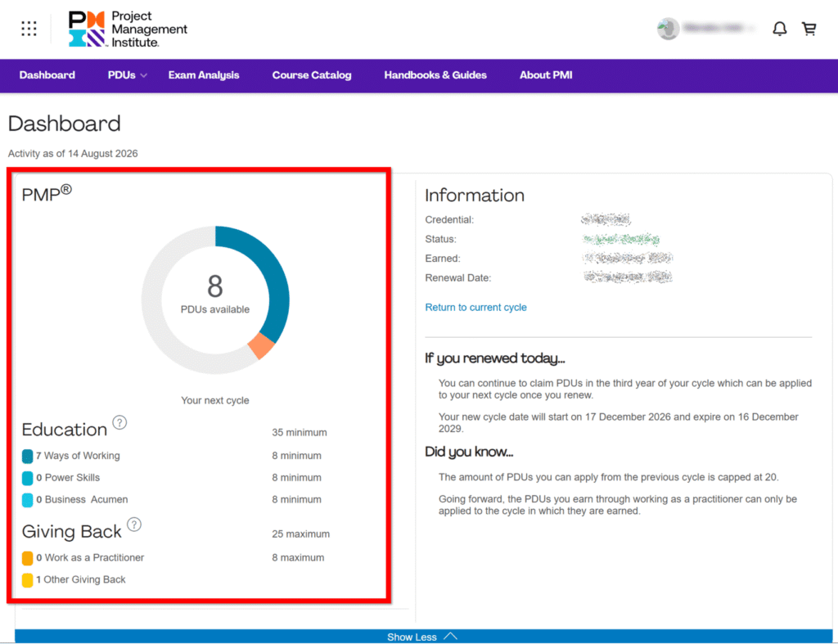Click the 'Renewal Date:' label

[458, 278]
